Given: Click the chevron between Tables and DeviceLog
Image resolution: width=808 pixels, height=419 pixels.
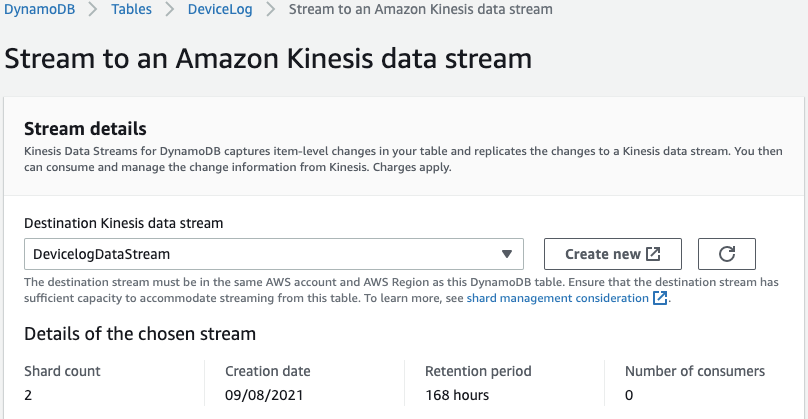Looking at the screenshot, I should 167,9.
